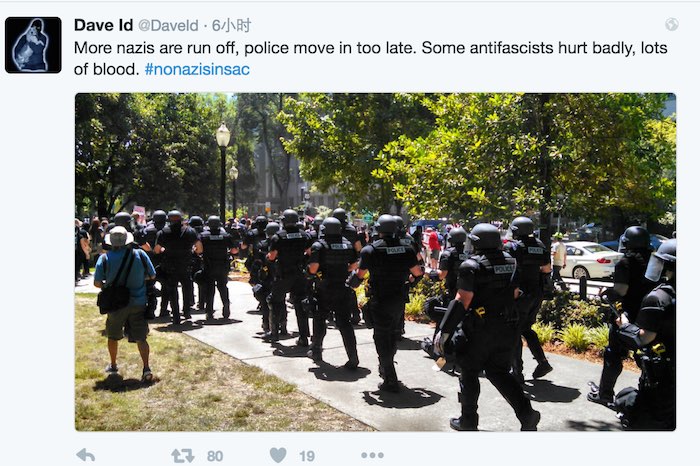View the like count of 19
Viewport: 700px width, 466px height.
click(307, 456)
